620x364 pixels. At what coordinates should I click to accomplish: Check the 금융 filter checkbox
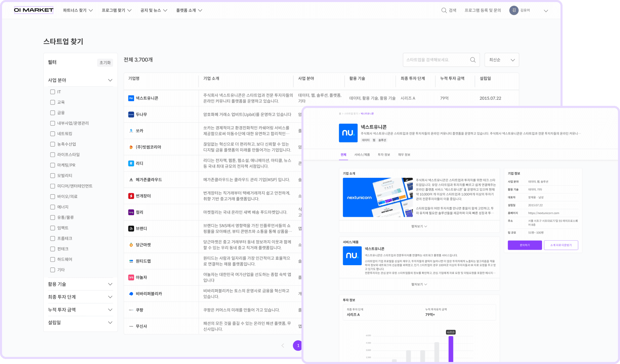click(52, 113)
